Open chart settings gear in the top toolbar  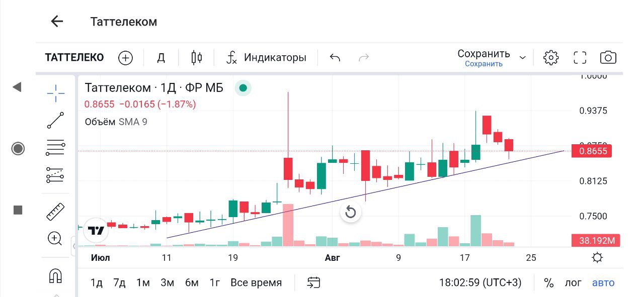[x=551, y=58]
